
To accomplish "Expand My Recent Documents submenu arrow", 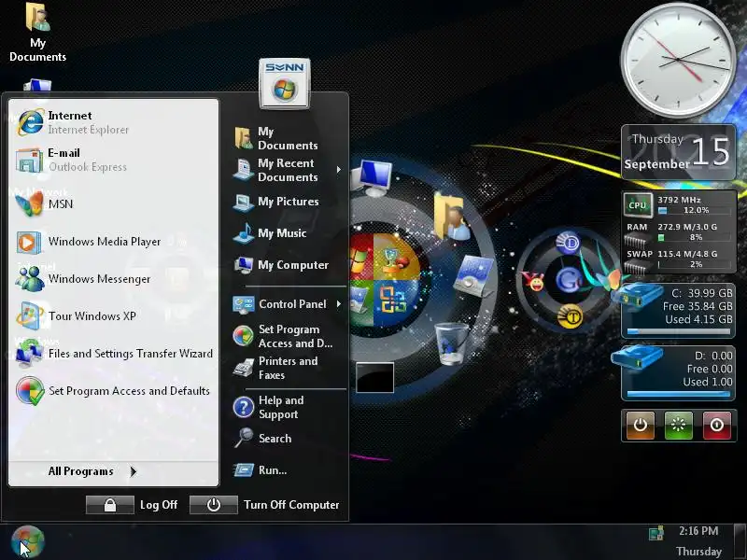I will point(339,170).
